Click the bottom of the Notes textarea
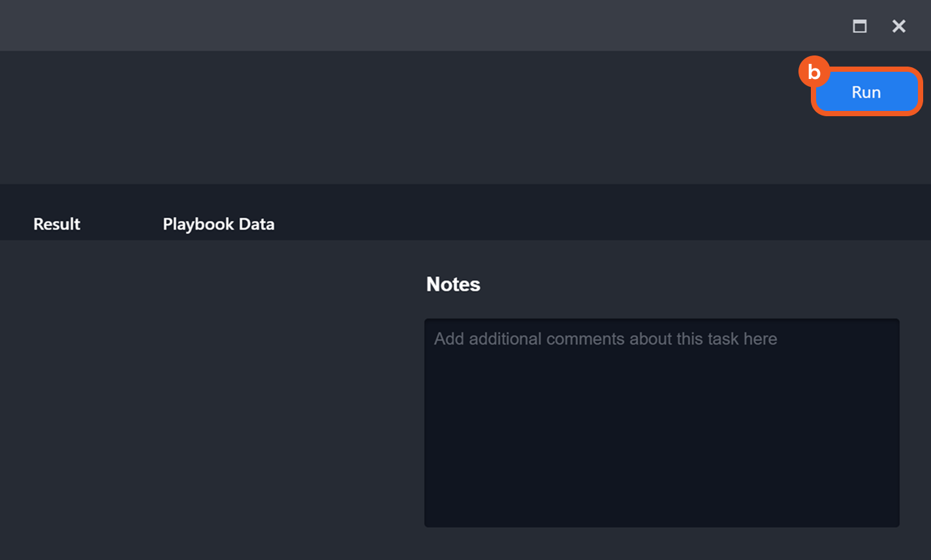931x560 pixels. [x=661, y=512]
